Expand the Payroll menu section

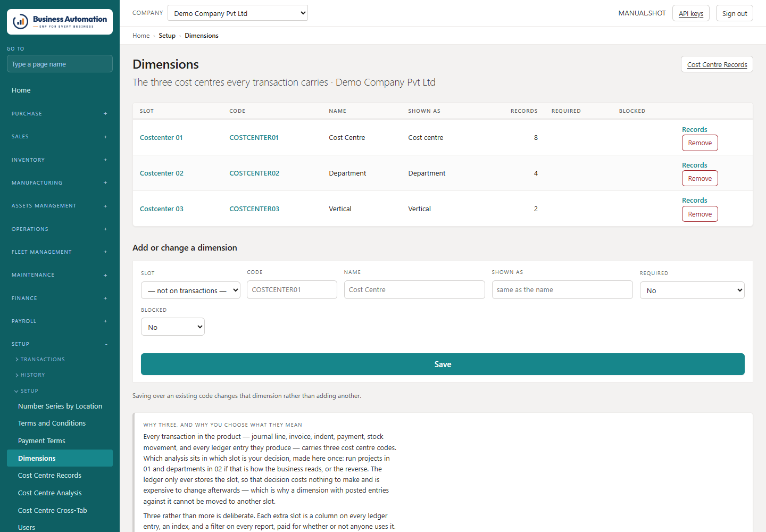click(60, 321)
